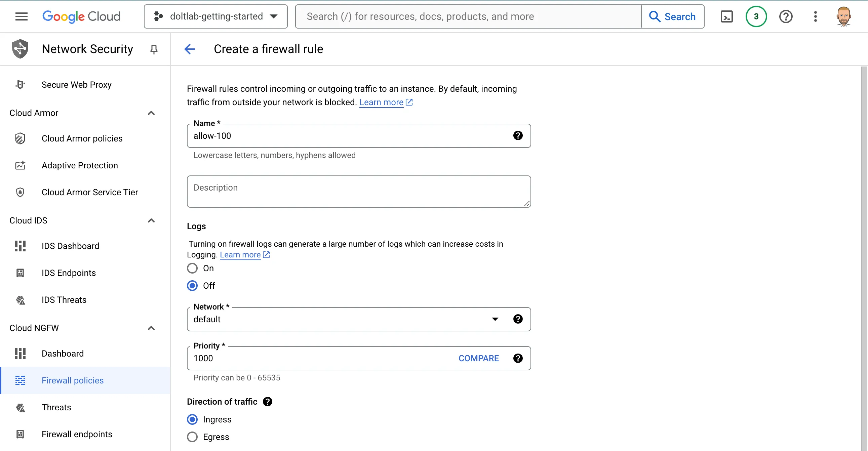The image size is (868, 451).
Task: Select the Off logs radio button
Action: click(192, 286)
